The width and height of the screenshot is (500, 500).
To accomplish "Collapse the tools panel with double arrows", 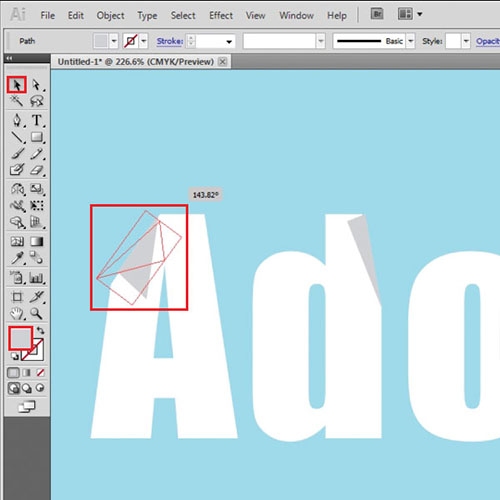I will click(x=10, y=58).
